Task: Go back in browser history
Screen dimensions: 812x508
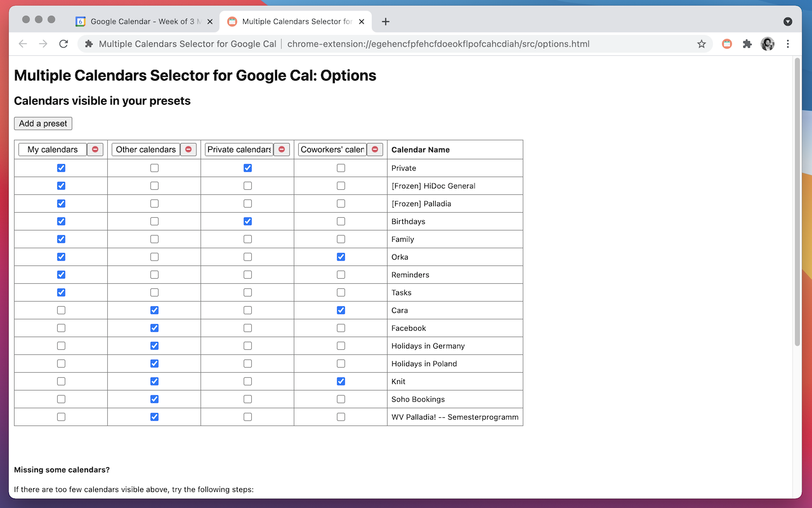Action: click(x=23, y=44)
